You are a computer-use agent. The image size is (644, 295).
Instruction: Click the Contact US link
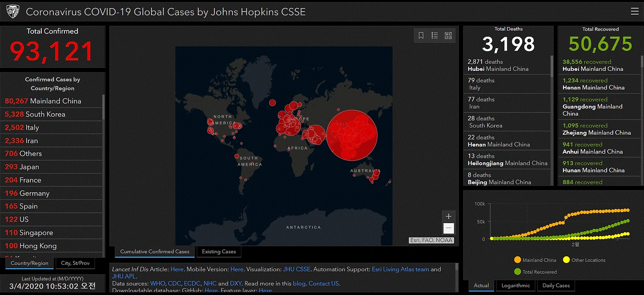(324, 283)
